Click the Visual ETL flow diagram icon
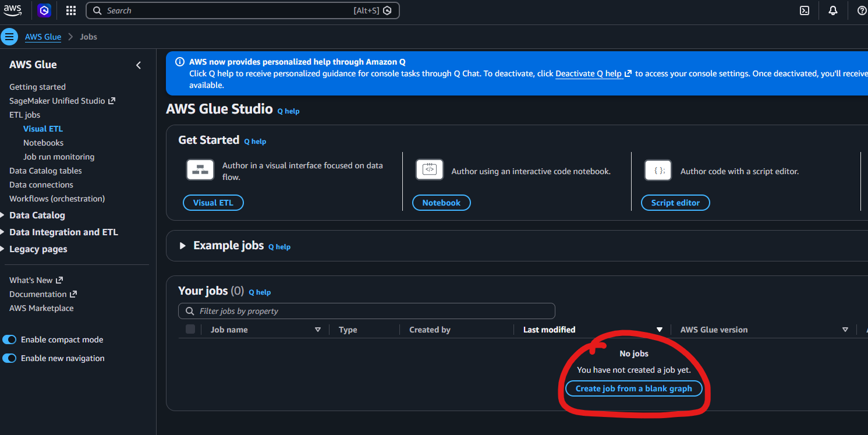The image size is (868, 435). pyautogui.click(x=200, y=169)
